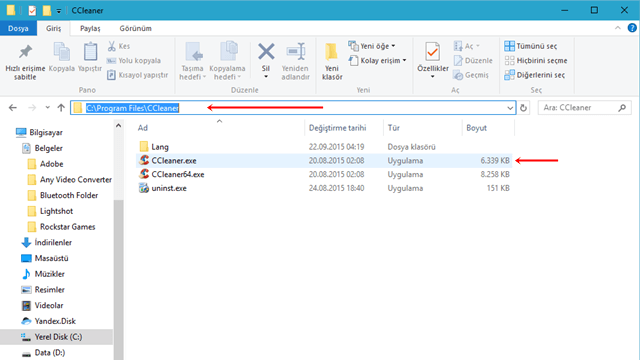This screenshot has width=640, height=360.
Task: Open Any Video Converter folder
Action: (76, 180)
